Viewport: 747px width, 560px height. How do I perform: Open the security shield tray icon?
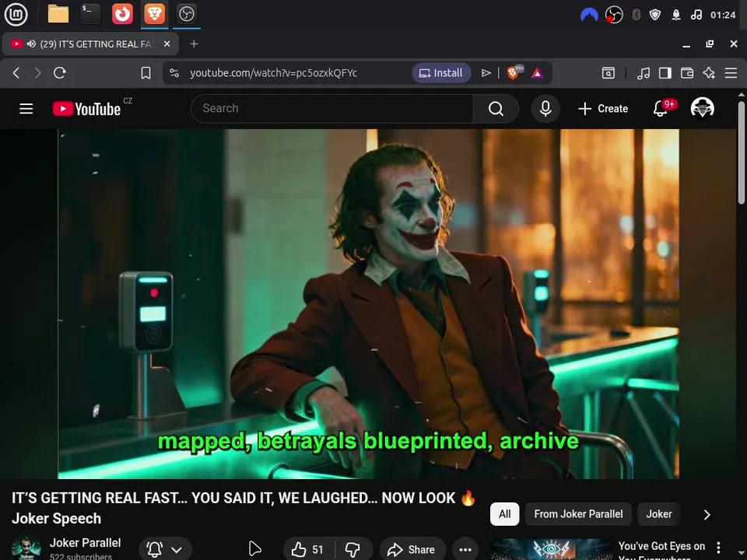pyautogui.click(x=655, y=15)
